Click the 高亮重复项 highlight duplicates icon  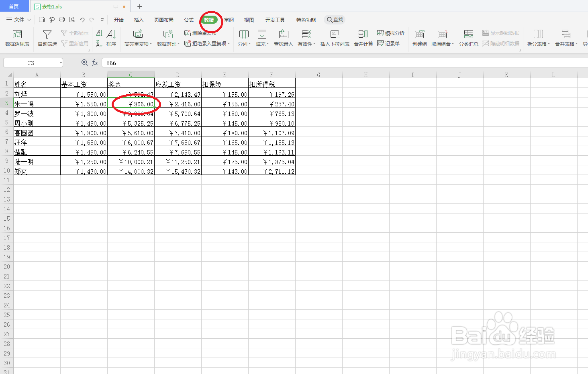coord(138,34)
